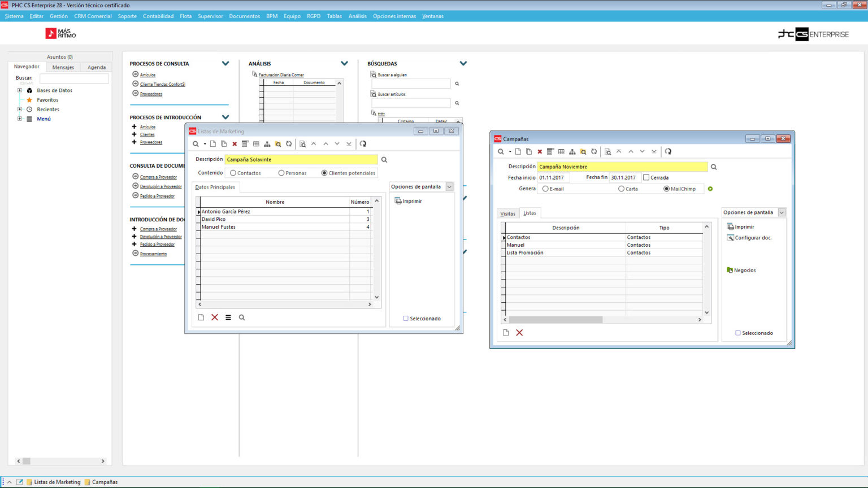
Task: Select the Clientes potenciales radio button
Action: click(x=324, y=173)
